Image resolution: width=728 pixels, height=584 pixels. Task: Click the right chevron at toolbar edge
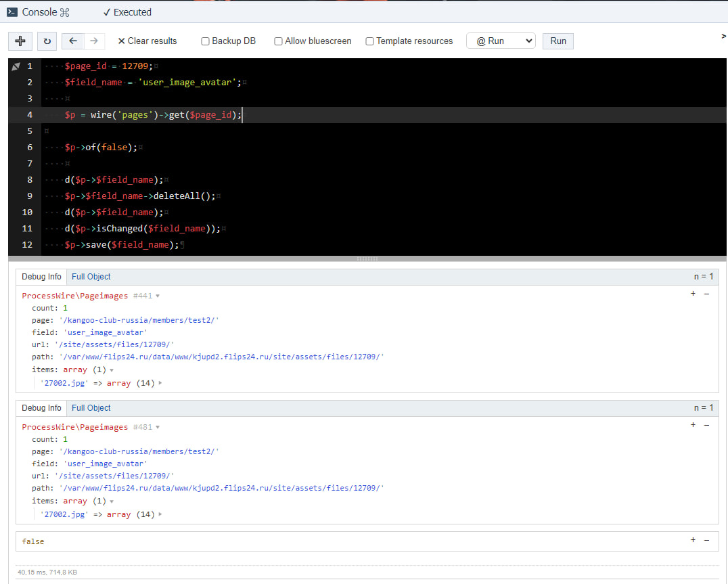723,37
